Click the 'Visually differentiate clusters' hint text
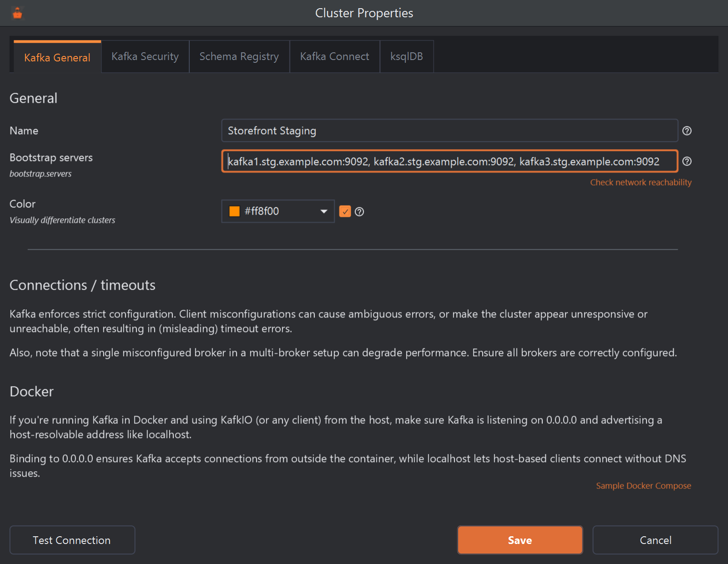The height and width of the screenshot is (564, 728). coord(62,220)
